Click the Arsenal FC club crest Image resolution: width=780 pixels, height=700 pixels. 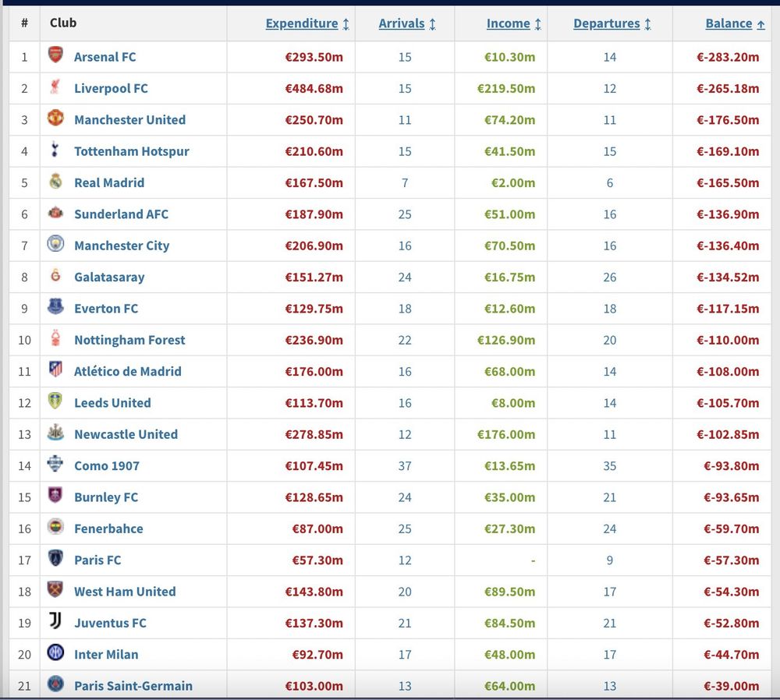click(55, 56)
